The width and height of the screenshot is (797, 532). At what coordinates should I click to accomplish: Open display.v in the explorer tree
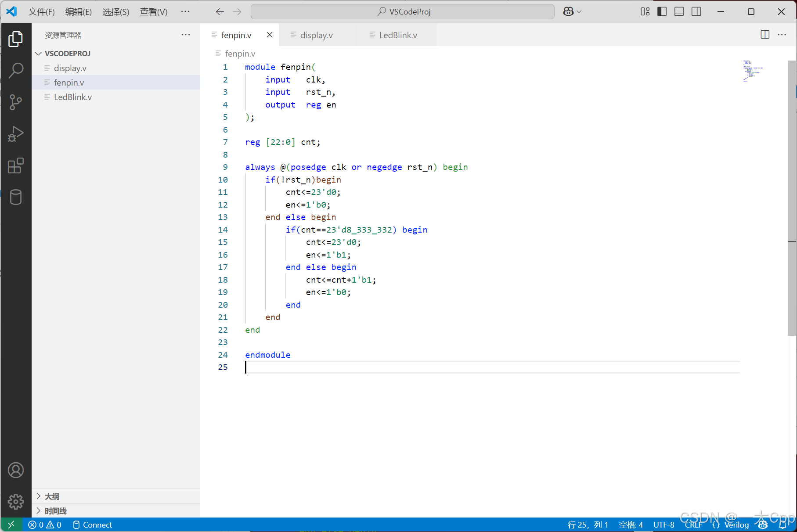[x=116, y=68]
